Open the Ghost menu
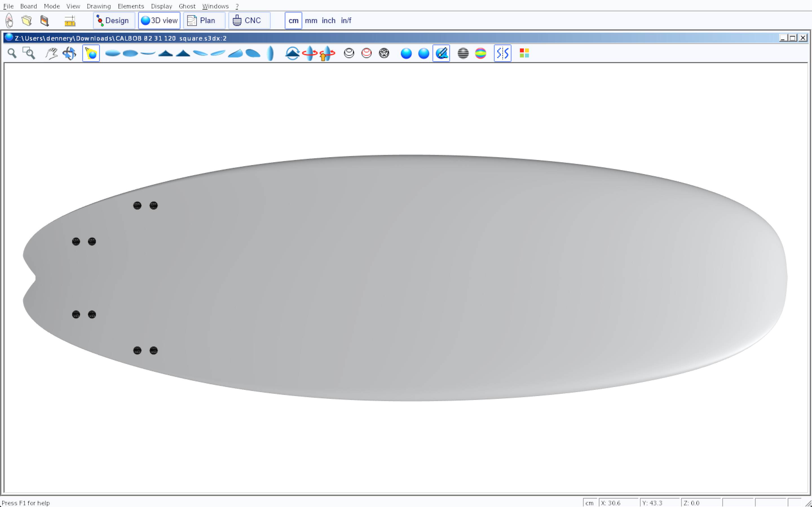 187,6
